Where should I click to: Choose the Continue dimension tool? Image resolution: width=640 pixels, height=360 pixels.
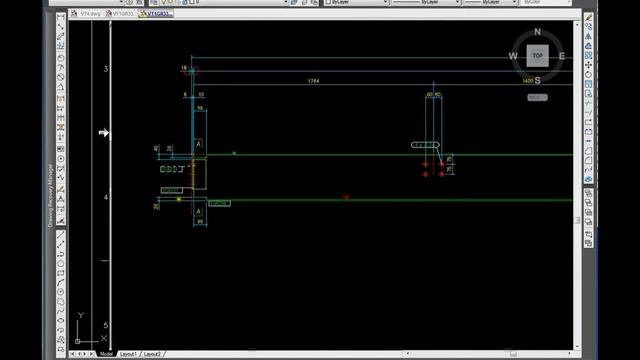click(61, 118)
